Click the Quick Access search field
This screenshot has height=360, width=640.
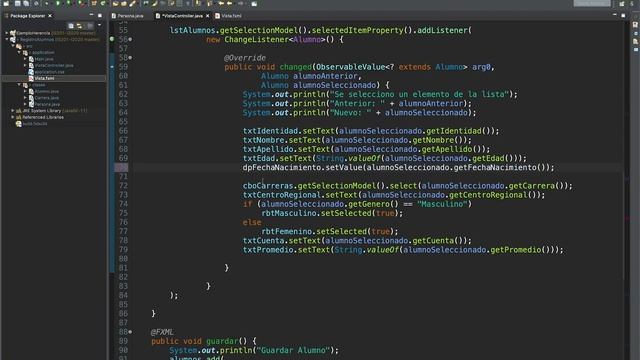(592, 4)
